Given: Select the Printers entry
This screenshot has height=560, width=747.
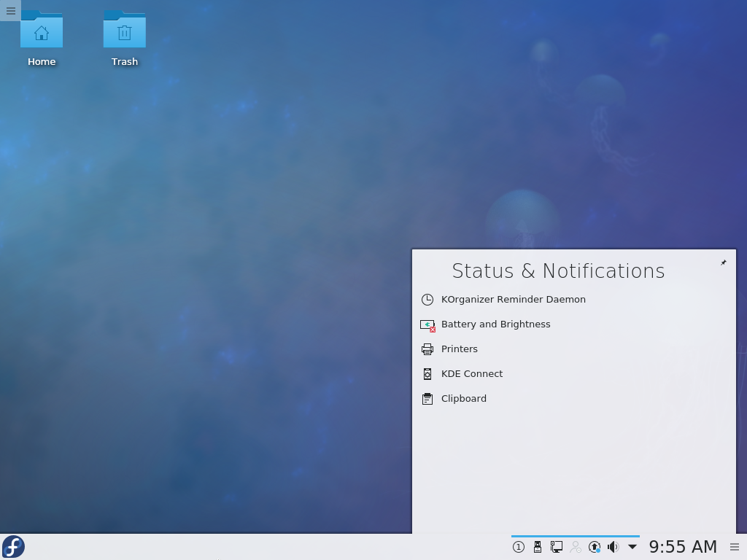Looking at the screenshot, I should [x=460, y=349].
